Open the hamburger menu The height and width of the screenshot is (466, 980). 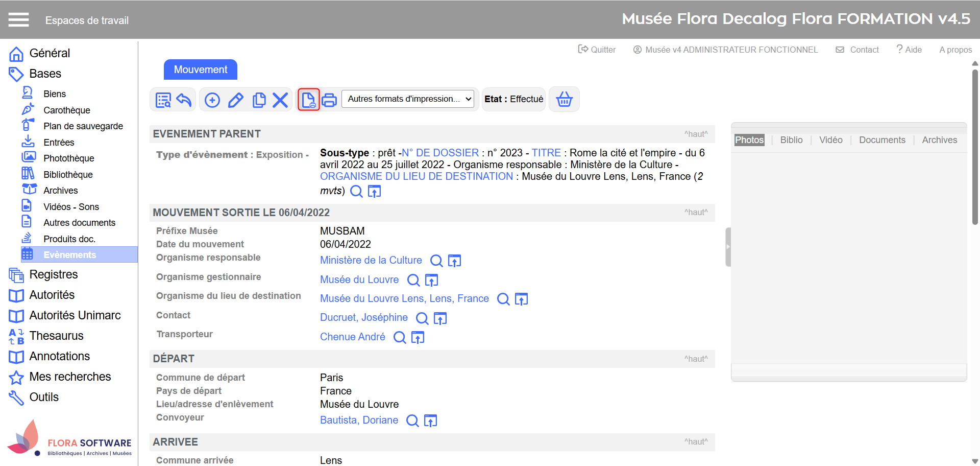click(19, 20)
